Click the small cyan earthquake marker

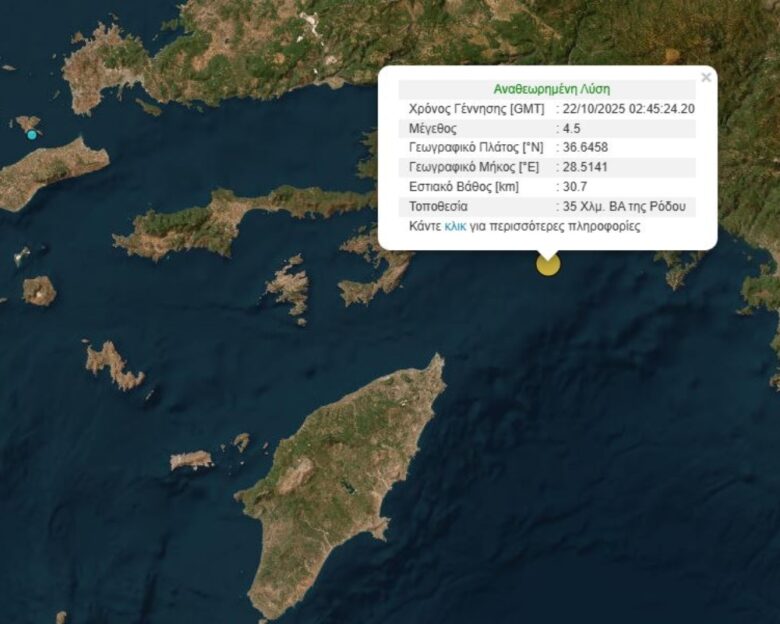[32, 135]
